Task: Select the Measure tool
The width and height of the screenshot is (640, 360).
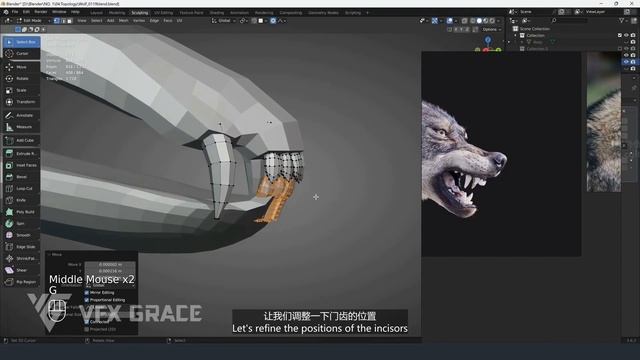Action: tap(22, 127)
